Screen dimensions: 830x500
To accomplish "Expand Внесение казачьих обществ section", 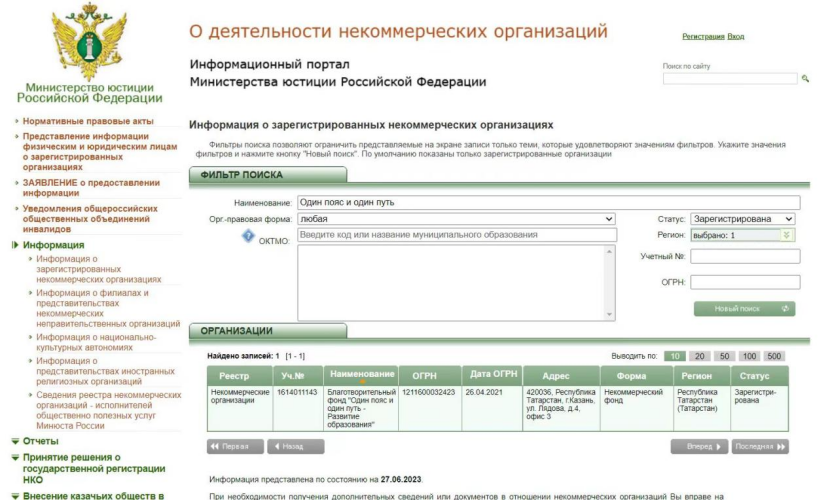I will pyautogui.click(x=15, y=496).
